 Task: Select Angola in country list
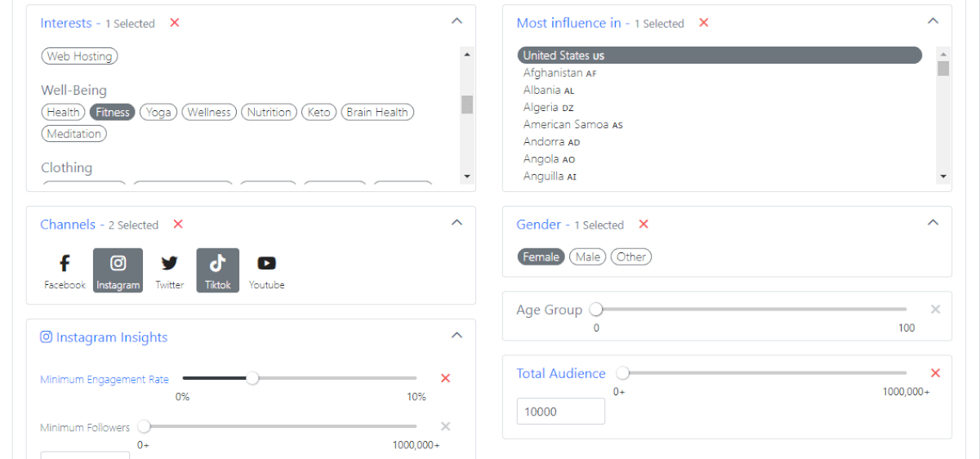pyautogui.click(x=719, y=158)
